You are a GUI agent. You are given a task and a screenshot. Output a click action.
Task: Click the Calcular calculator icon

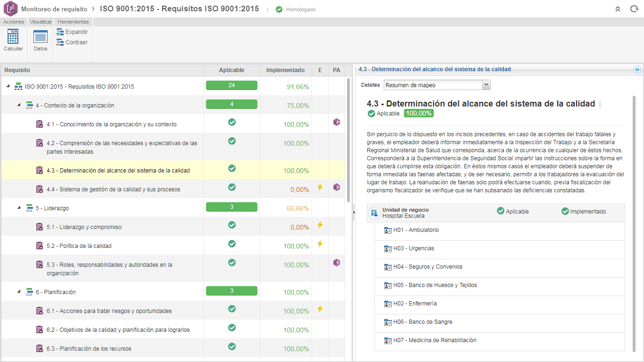click(13, 37)
